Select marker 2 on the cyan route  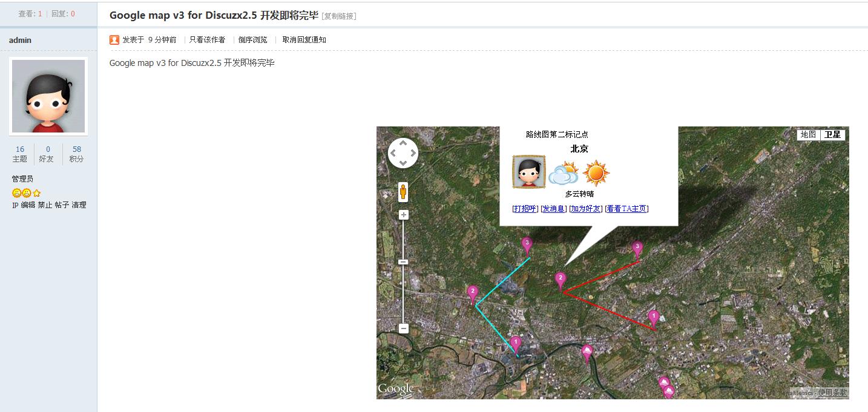click(x=473, y=294)
